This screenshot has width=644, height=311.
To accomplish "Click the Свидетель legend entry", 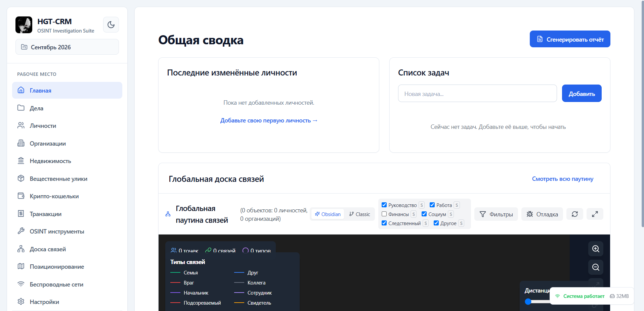I will (253, 303).
